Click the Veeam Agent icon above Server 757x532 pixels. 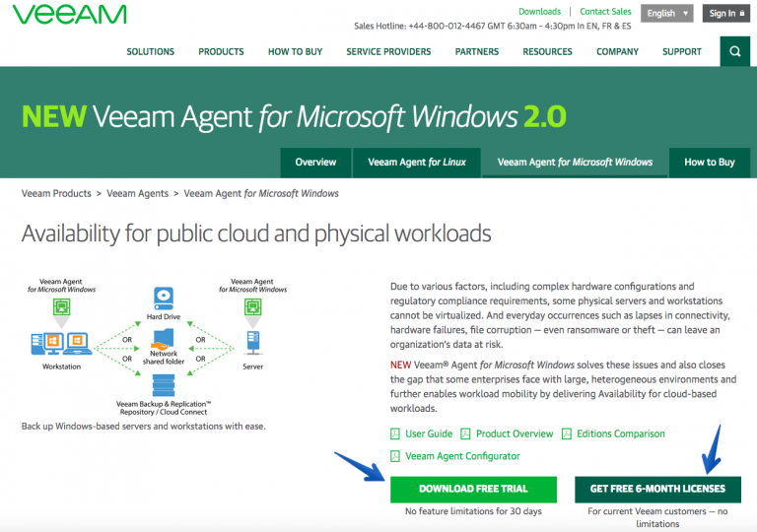point(253,306)
